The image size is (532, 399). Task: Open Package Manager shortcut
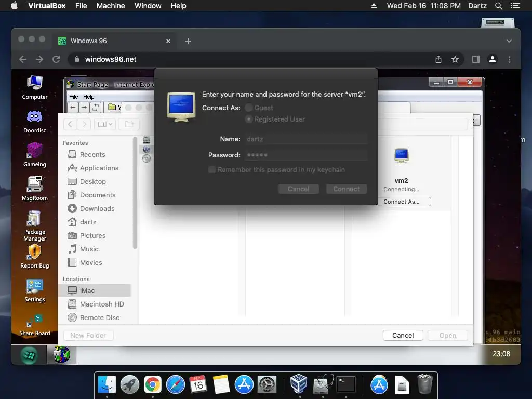pos(35,225)
